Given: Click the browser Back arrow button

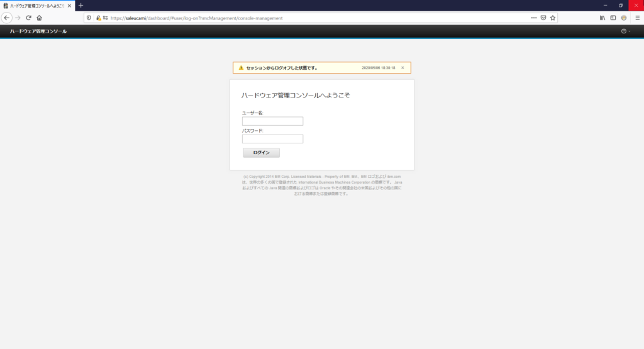Looking at the screenshot, I should [x=7, y=18].
